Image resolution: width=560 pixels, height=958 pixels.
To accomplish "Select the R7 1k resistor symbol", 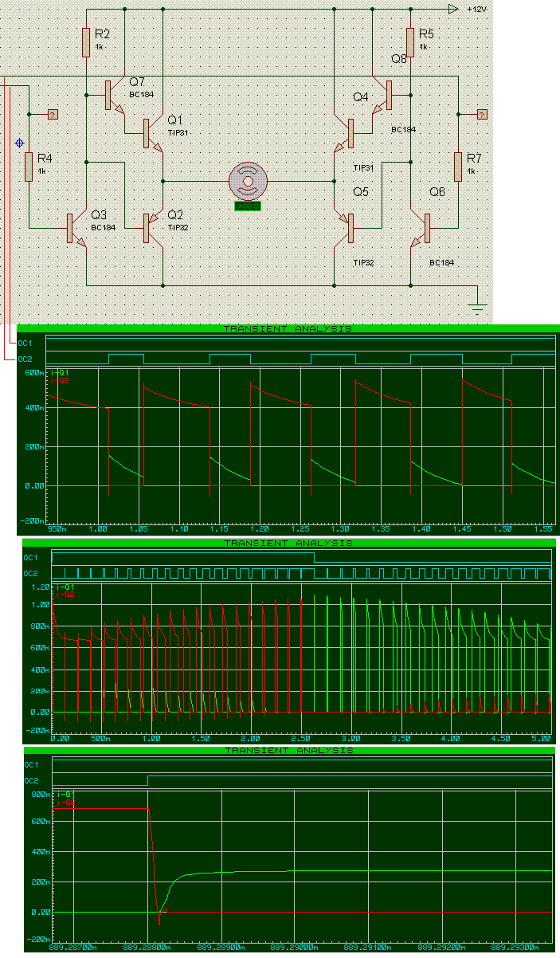I will coord(458,167).
